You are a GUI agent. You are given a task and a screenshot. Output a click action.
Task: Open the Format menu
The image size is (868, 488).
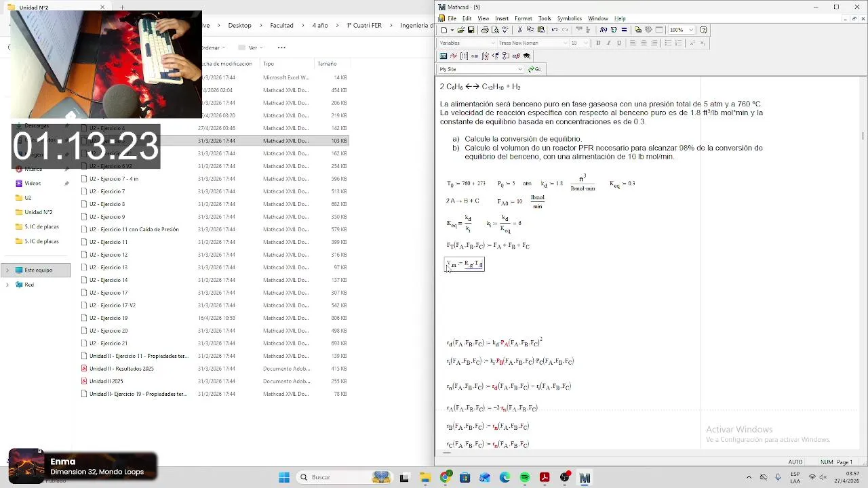(x=524, y=18)
